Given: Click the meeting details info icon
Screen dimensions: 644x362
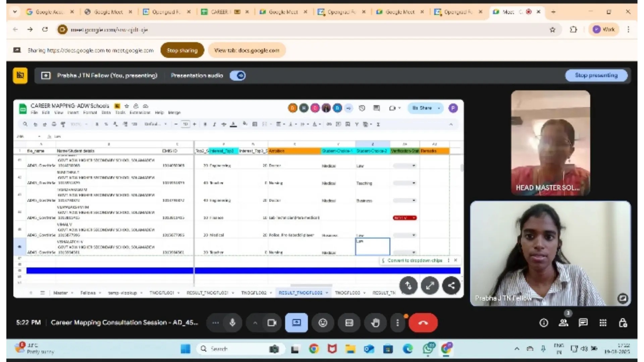Looking at the screenshot, I should 543,323.
